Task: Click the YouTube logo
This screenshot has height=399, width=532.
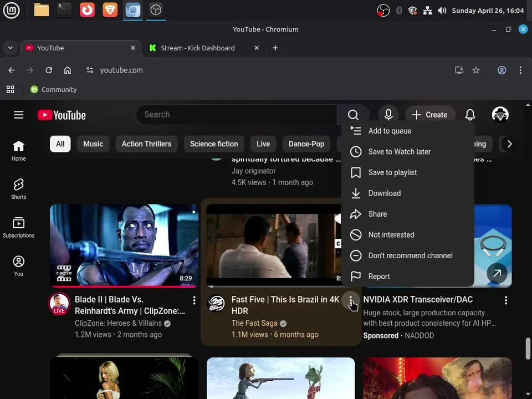Action: click(x=62, y=115)
